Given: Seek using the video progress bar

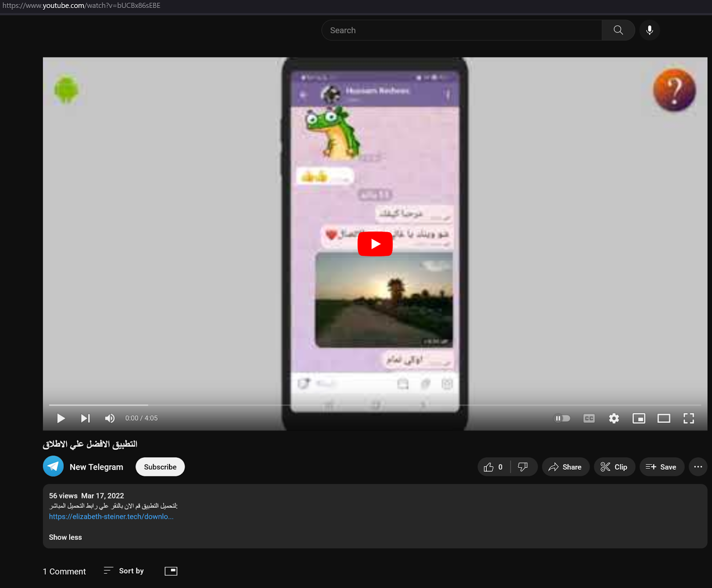Looking at the screenshot, I should (375, 405).
